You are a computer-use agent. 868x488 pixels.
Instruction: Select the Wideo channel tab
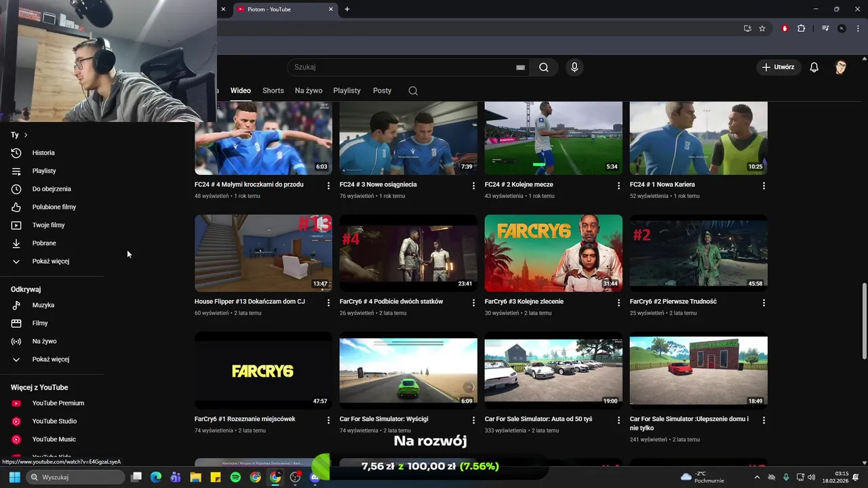(241, 91)
